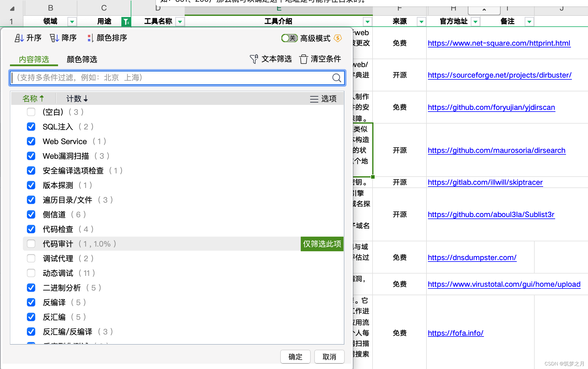Click the search magnifier icon in the filter box

337,78
